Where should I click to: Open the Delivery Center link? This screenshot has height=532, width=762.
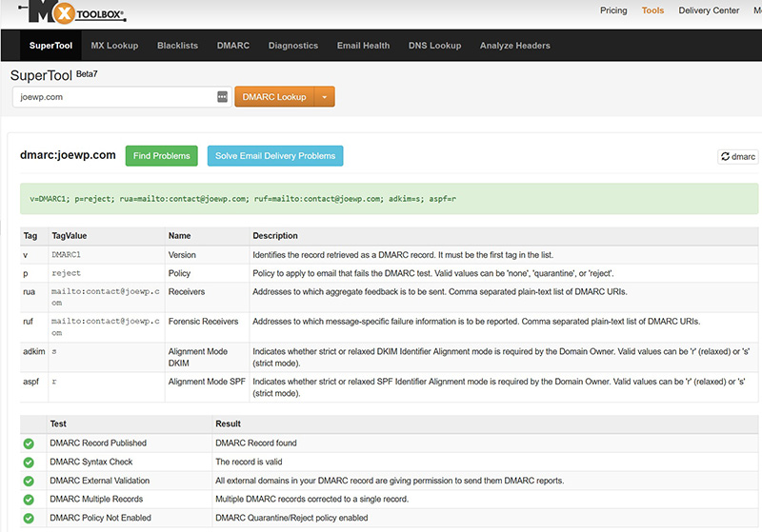(709, 10)
